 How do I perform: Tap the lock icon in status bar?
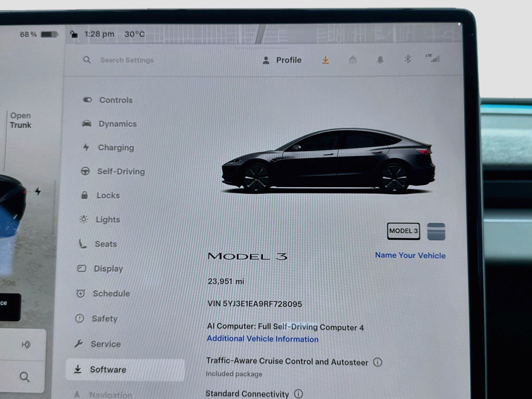pos(74,34)
